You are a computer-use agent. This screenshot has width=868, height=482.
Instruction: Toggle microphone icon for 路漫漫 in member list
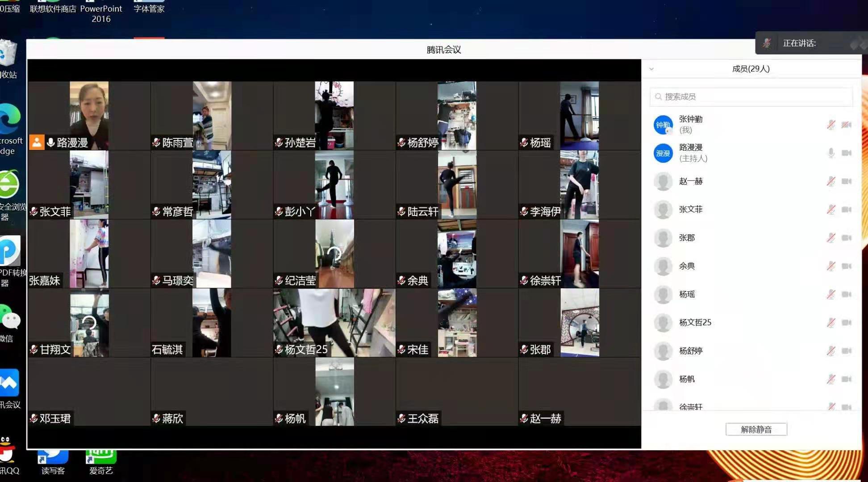tap(831, 153)
